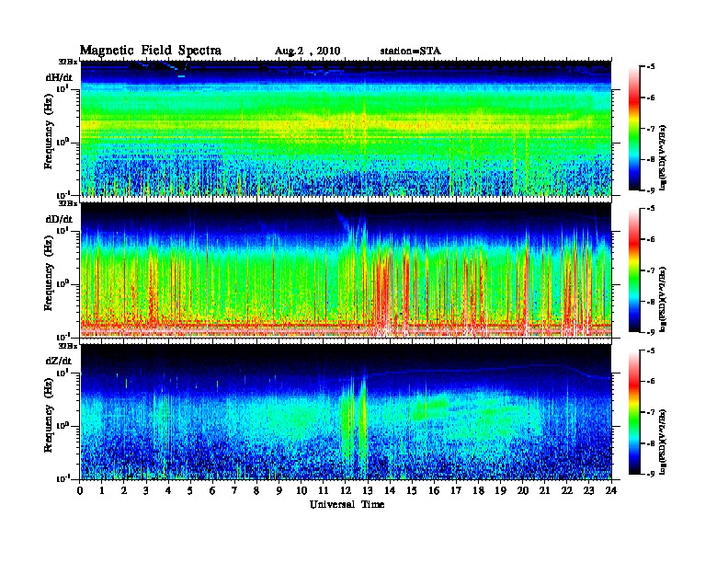Click hour tick label "12" on the time axis

click(x=346, y=490)
